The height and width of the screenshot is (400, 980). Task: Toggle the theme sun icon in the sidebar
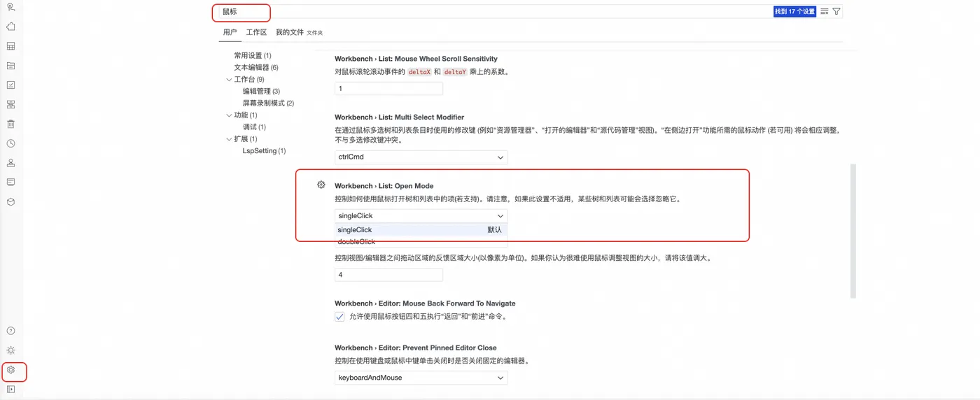tap(10, 350)
